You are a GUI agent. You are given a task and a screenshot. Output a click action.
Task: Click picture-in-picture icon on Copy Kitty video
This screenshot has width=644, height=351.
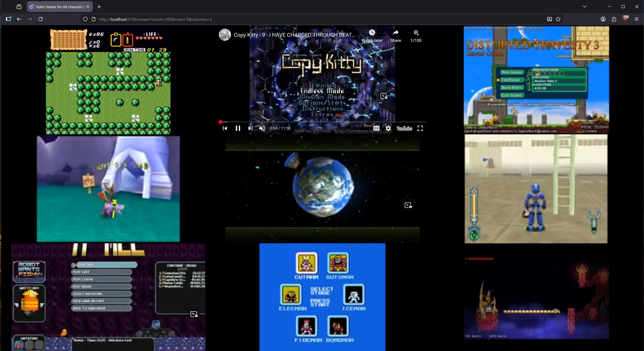click(x=384, y=96)
